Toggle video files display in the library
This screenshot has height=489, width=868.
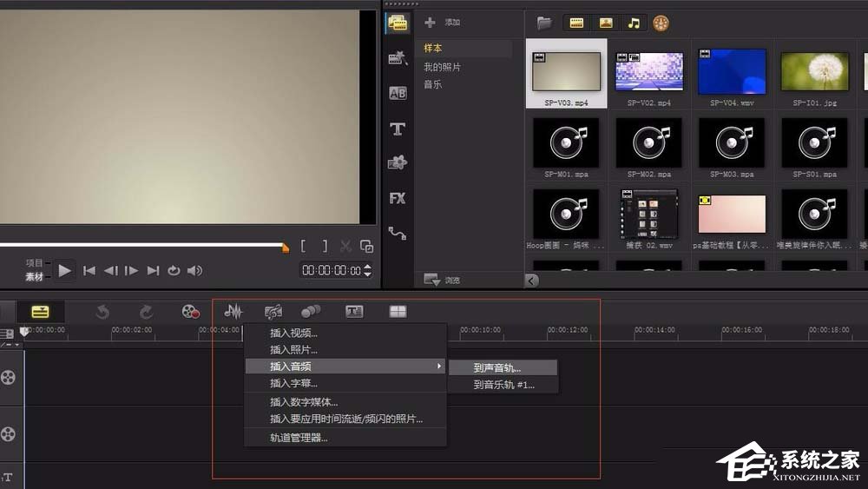tap(576, 23)
